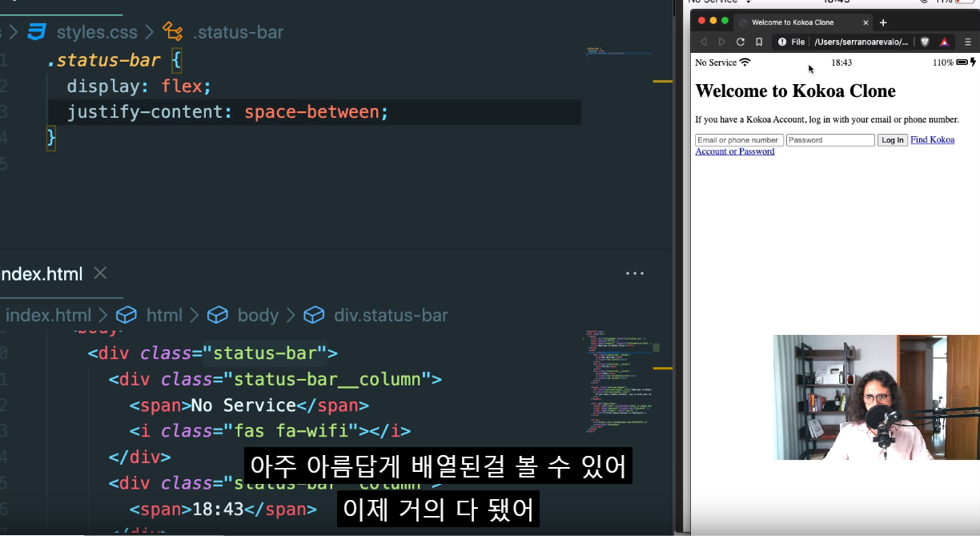The width and height of the screenshot is (980, 536).
Task: Click html element in the breadcrumb
Action: pyautogui.click(x=164, y=315)
